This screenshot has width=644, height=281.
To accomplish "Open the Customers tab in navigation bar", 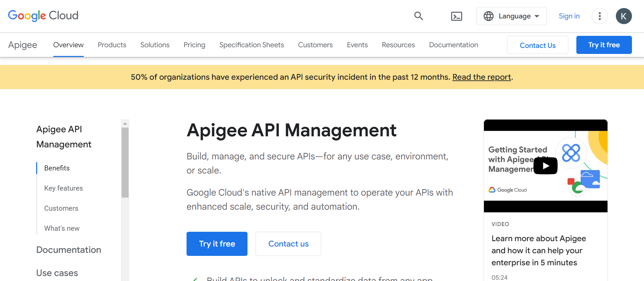I will [315, 45].
